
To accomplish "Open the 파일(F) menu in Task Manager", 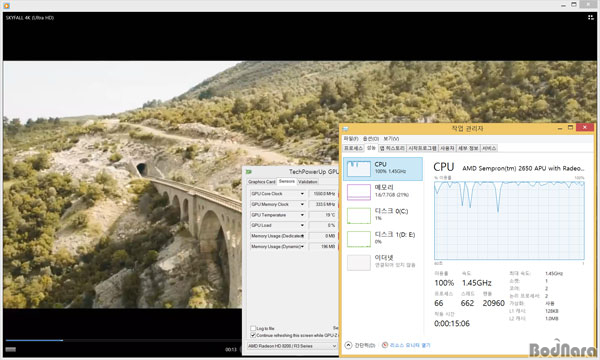I will [351, 138].
